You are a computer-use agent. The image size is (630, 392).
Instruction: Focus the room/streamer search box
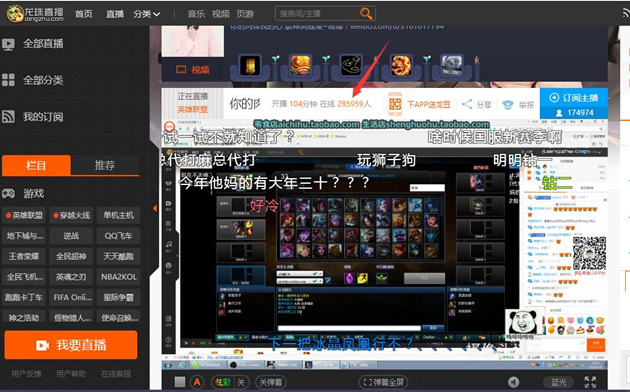coord(317,14)
